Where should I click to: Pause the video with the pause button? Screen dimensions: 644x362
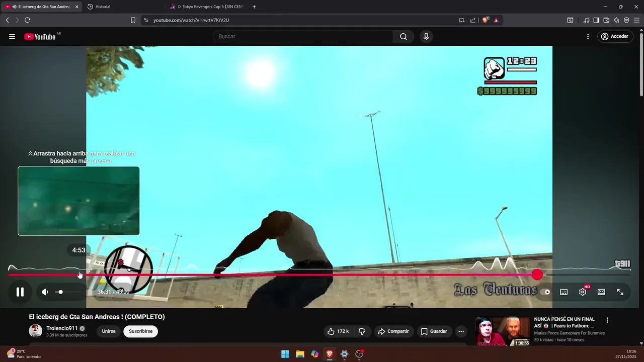click(20, 292)
